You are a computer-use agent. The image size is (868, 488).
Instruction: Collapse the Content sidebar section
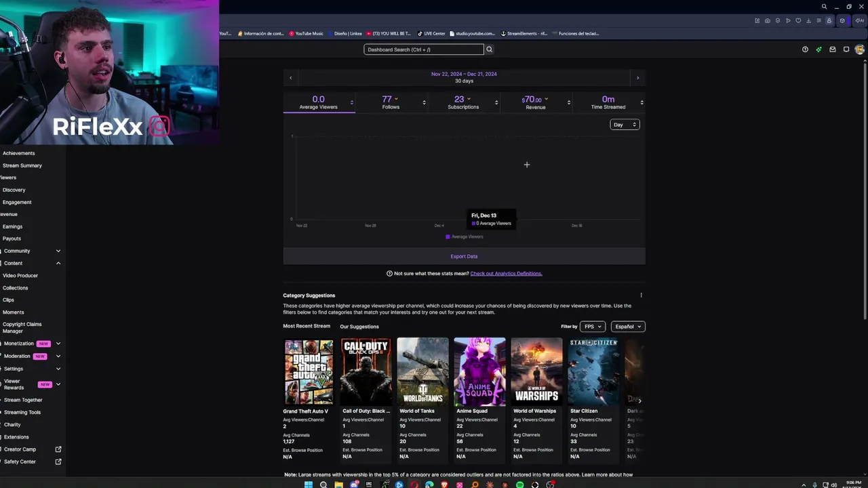58,263
